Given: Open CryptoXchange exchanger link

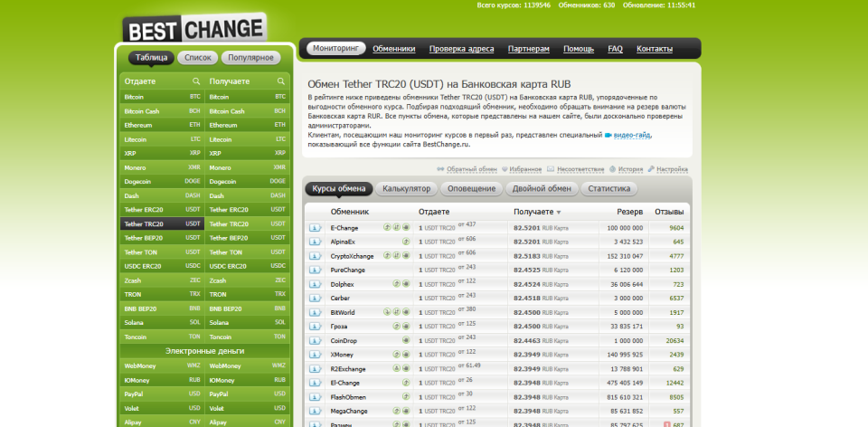Looking at the screenshot, I should point(352,256).
